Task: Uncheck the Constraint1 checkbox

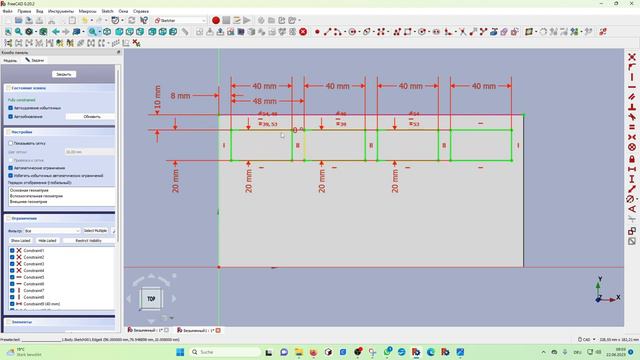Action: 12,251
